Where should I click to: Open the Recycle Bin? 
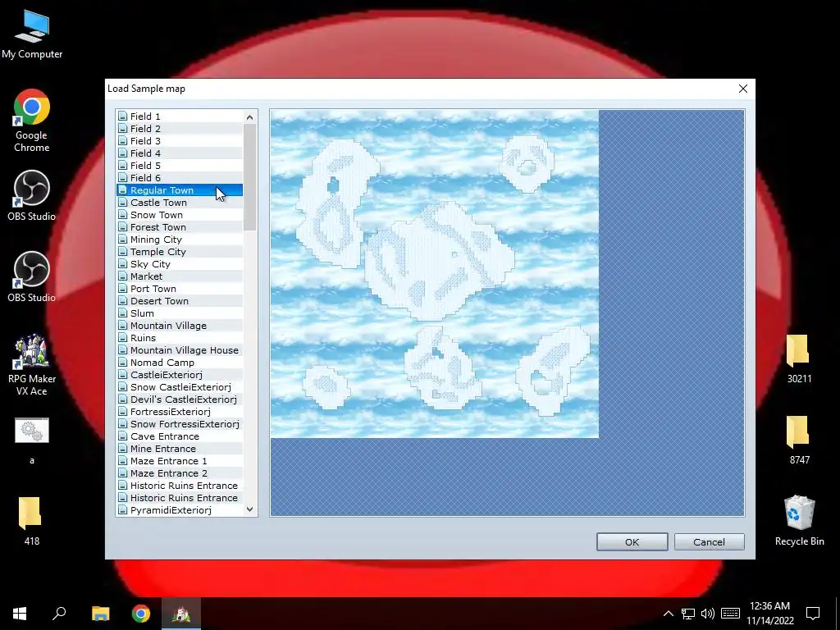coord(799,521)
